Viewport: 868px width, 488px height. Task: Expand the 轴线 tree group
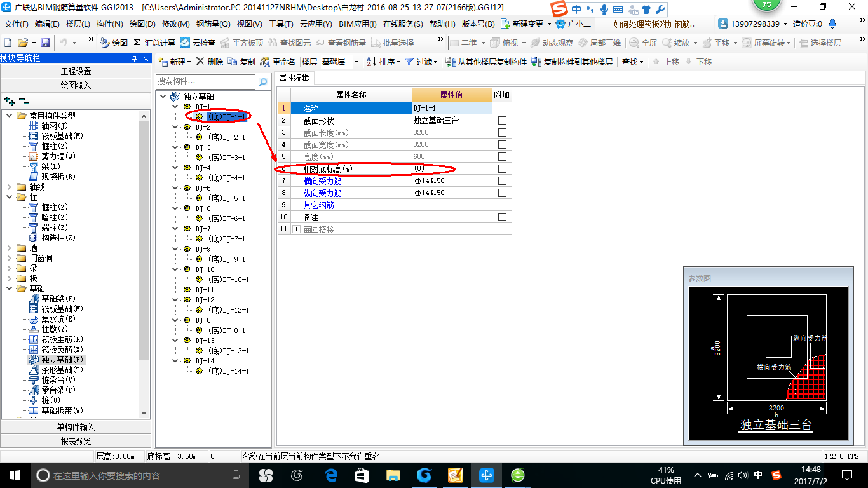point(9,187)
